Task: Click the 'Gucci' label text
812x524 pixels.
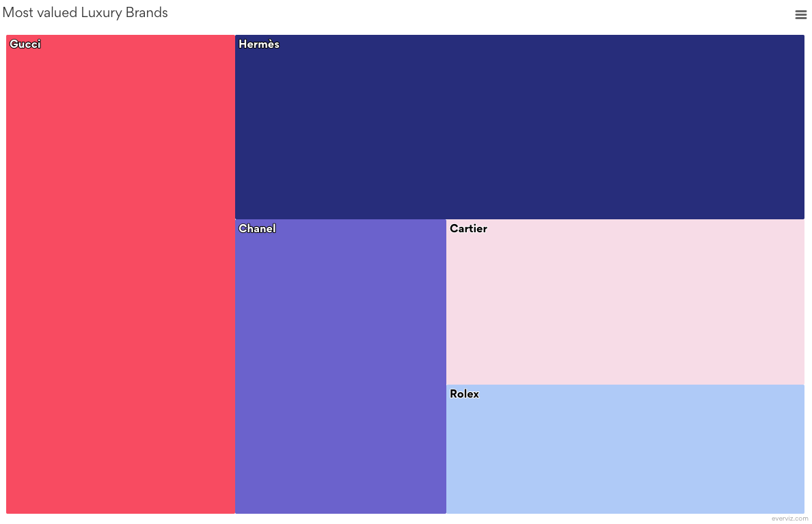Action: click(25, 44)
